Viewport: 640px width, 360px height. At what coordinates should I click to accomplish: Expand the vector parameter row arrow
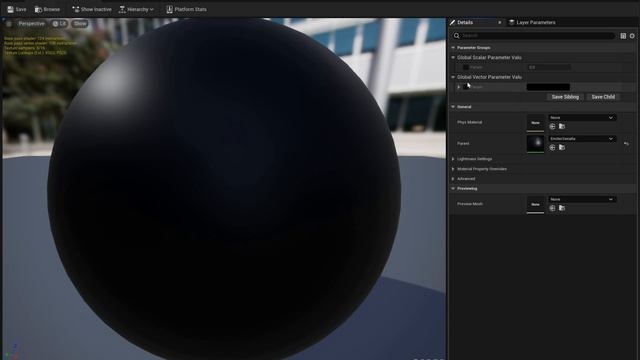point(458,87)
